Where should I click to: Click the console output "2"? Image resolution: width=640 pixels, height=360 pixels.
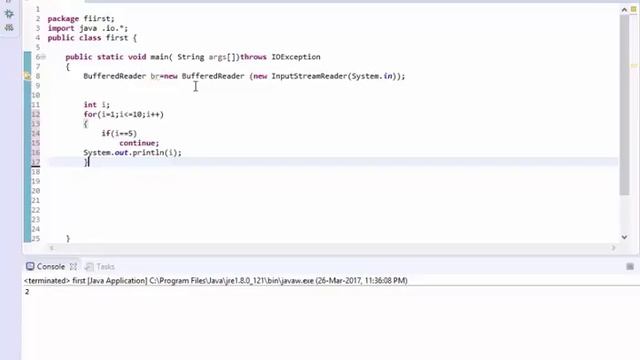(x=27, y=291)
